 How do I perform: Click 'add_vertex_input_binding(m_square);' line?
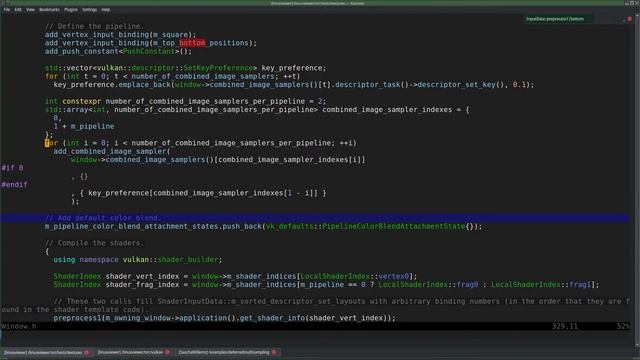tap(120, 35)
